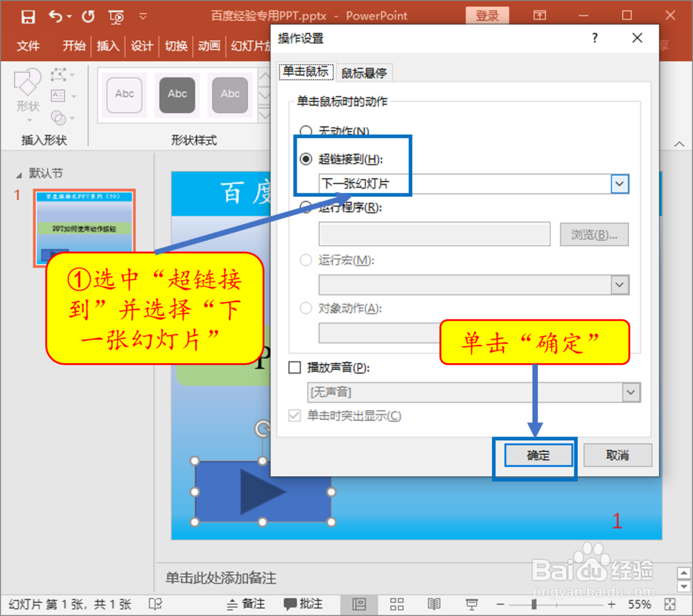Open the 运行宏 macro dropdown
This screenshot has width=693, height=616.
pyautogui.click(x=620, y=285)
